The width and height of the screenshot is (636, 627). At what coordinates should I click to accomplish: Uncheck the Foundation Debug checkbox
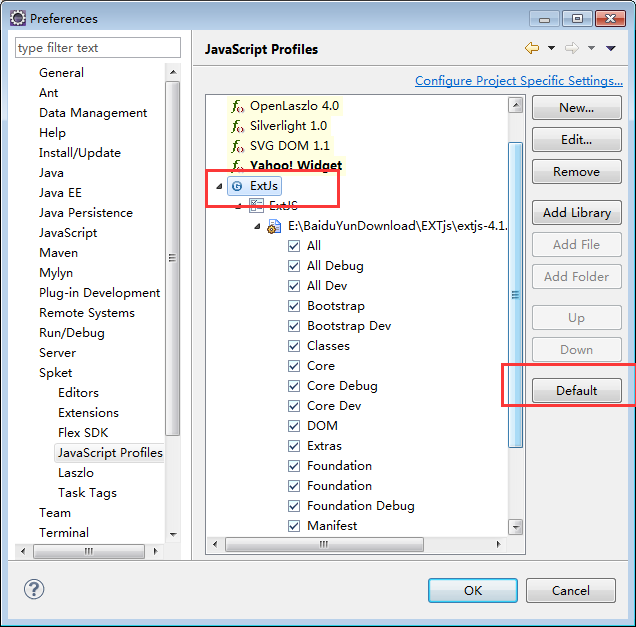294,506
